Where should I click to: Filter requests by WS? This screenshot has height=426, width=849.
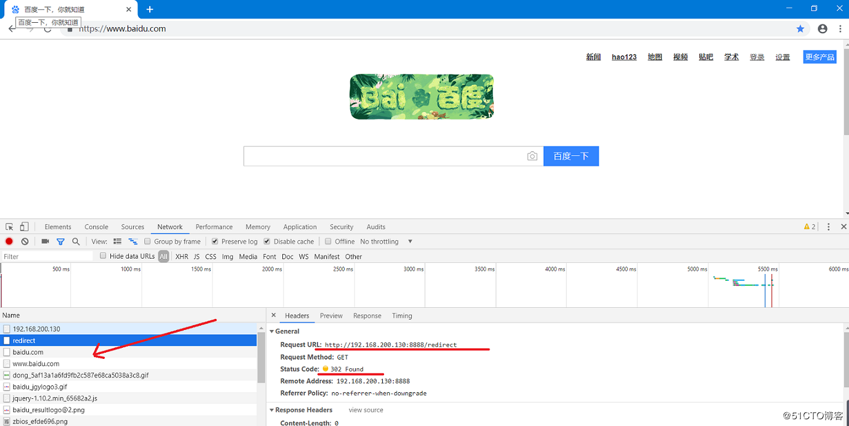[304, 257]
